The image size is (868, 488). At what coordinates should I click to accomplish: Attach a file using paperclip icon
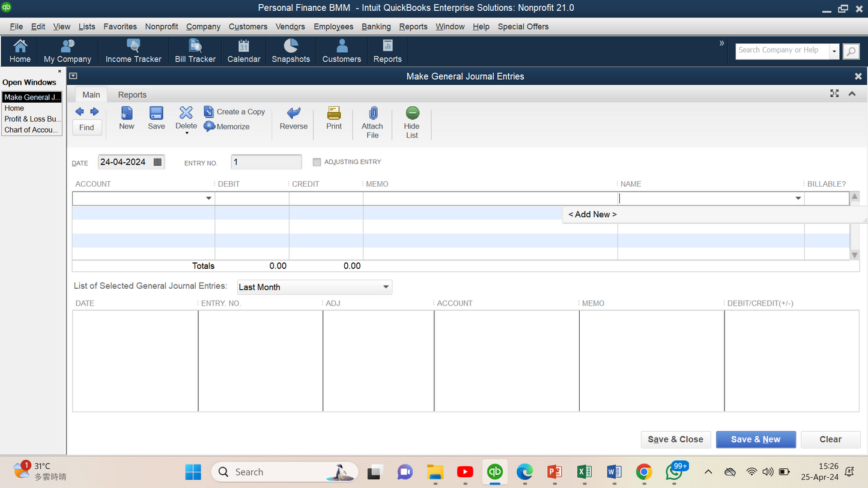tap(372, 113)
